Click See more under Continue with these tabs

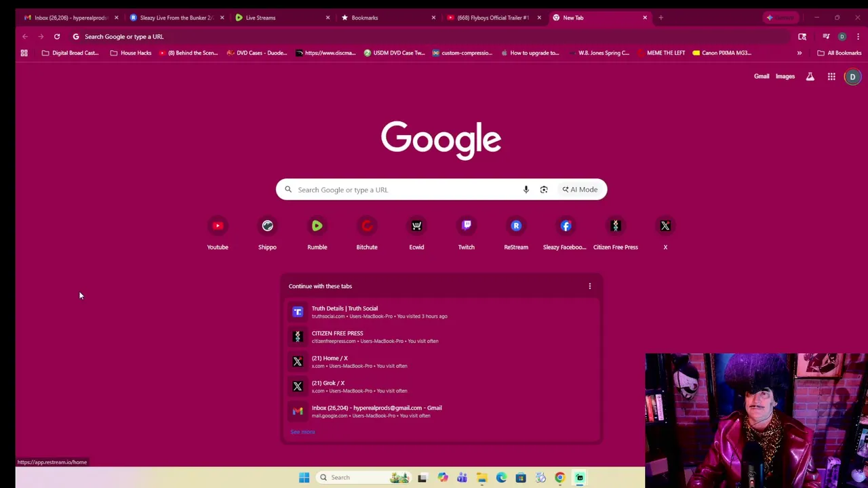tap(302, 432)
